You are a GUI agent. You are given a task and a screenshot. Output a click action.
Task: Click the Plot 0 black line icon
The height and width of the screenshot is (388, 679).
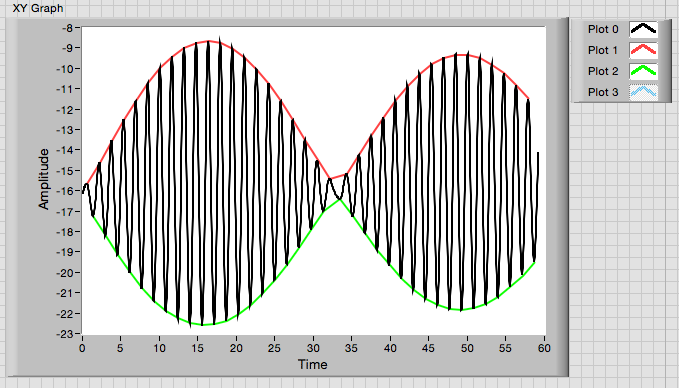(643, 29)
